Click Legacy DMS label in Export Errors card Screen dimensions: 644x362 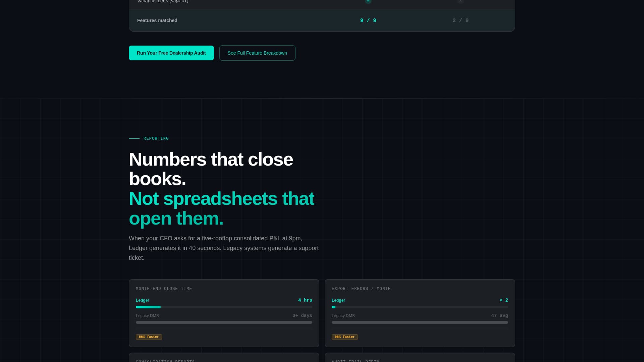[343, 316]
